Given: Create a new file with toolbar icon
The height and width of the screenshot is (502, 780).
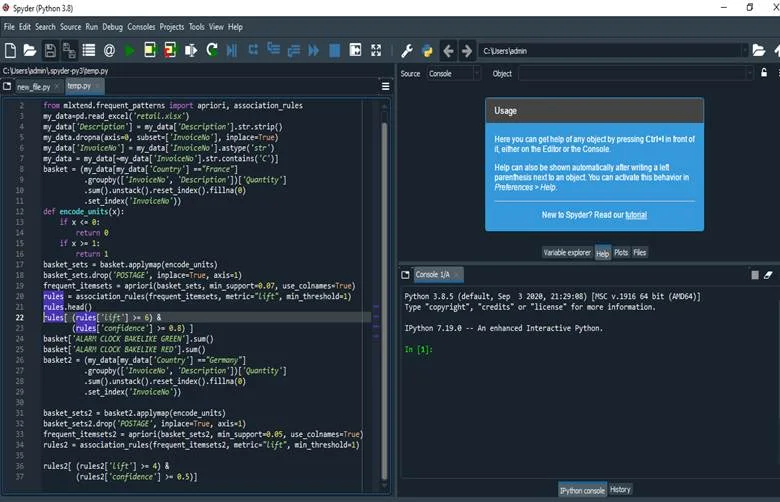Looking at the screenshot, I should coord(10,50).
